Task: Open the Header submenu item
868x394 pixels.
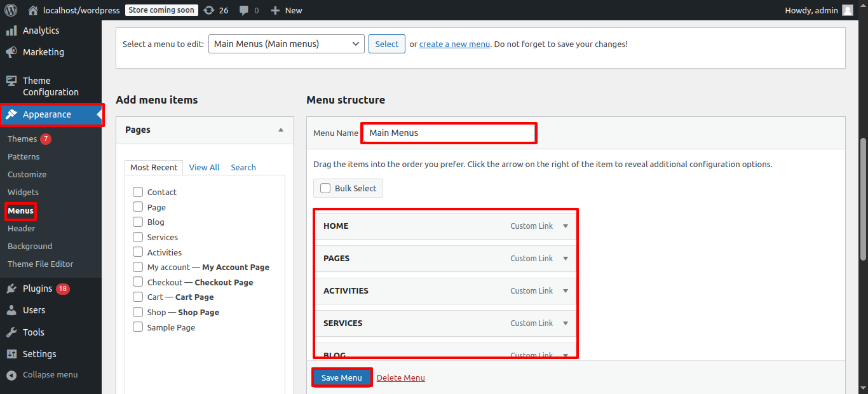Action: tap(22, 228)
